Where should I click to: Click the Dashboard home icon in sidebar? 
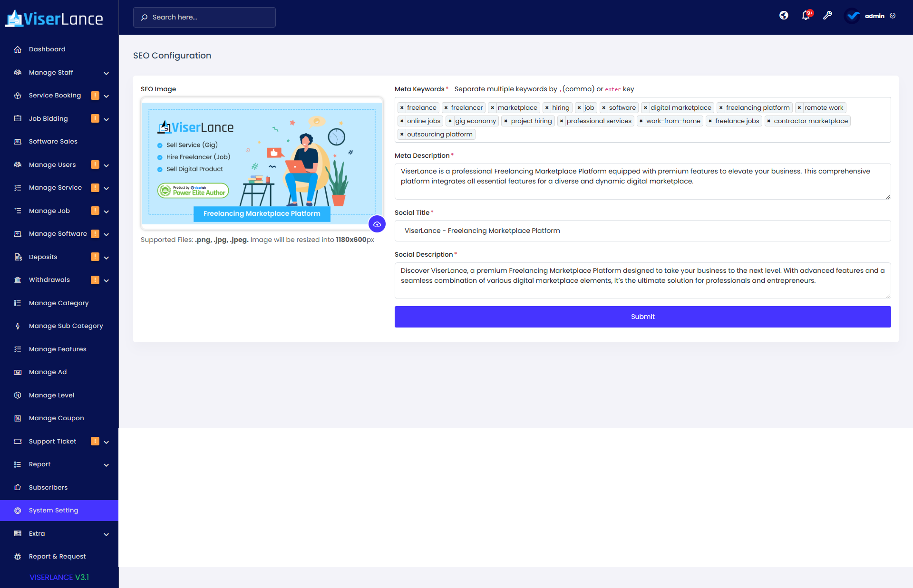pos(18,49)
